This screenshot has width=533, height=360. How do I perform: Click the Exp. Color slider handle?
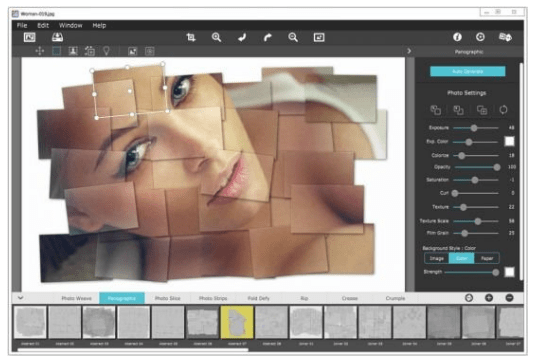point(469,142)
